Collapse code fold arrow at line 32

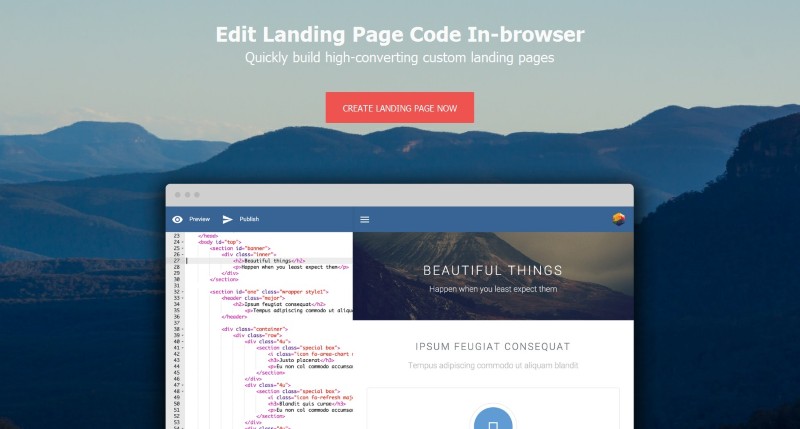click(x=183, y=292)
